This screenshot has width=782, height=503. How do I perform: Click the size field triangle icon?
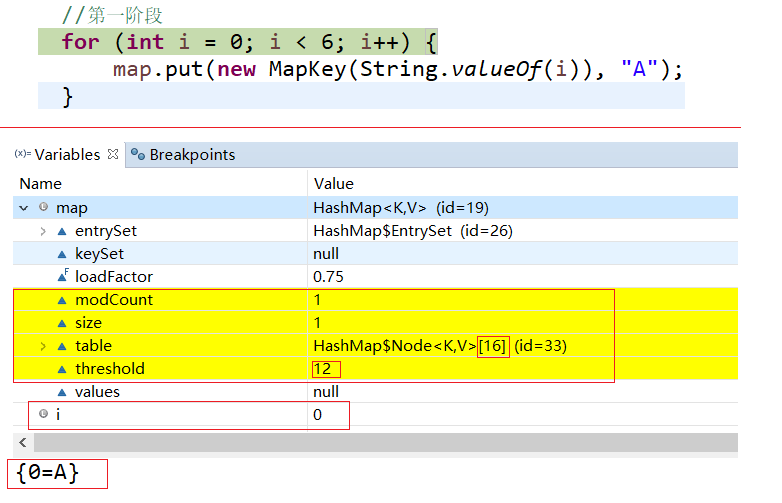(62, 323)
